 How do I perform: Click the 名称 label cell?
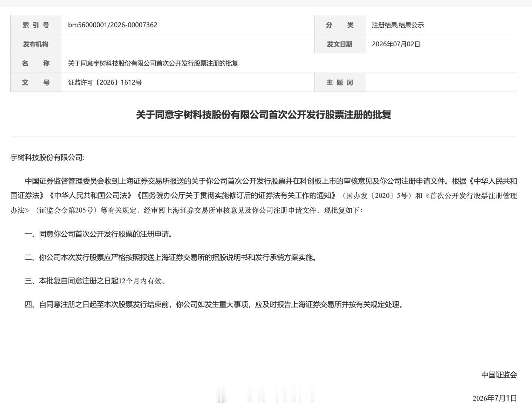pyautogui.click(x=36, y=63)
